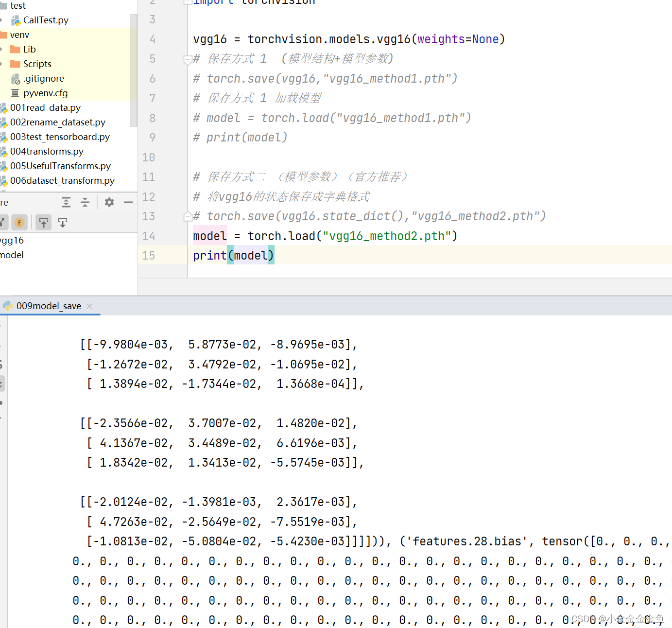The height and width of the screenshot is (628, 672).
Task: Open 005UsefulTransforms.py file
Action: pyautogui.click(x=60, y=166)
